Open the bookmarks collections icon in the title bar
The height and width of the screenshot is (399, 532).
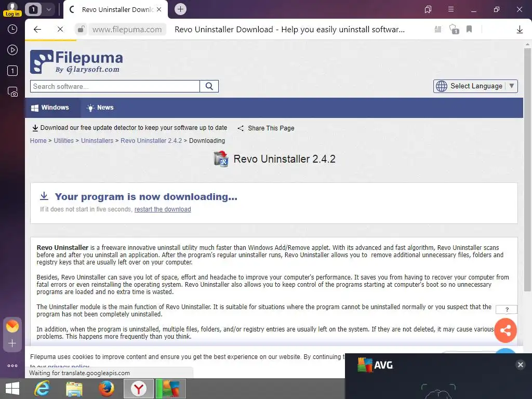pyautogui.click(x=428, y=9)
